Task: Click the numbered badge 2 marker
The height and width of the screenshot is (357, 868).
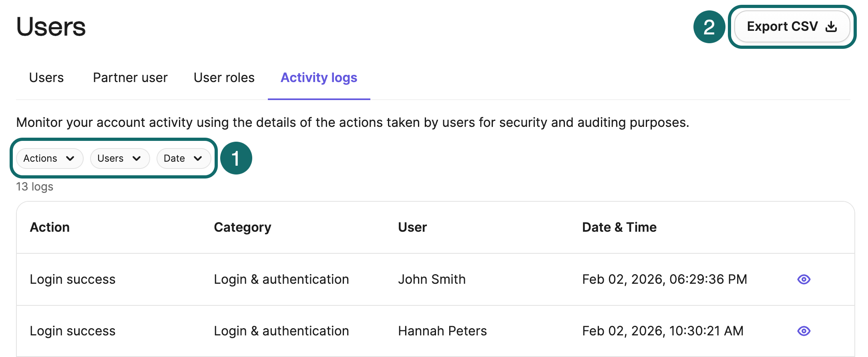Action: pyautogui.click(x=709, y=27)
